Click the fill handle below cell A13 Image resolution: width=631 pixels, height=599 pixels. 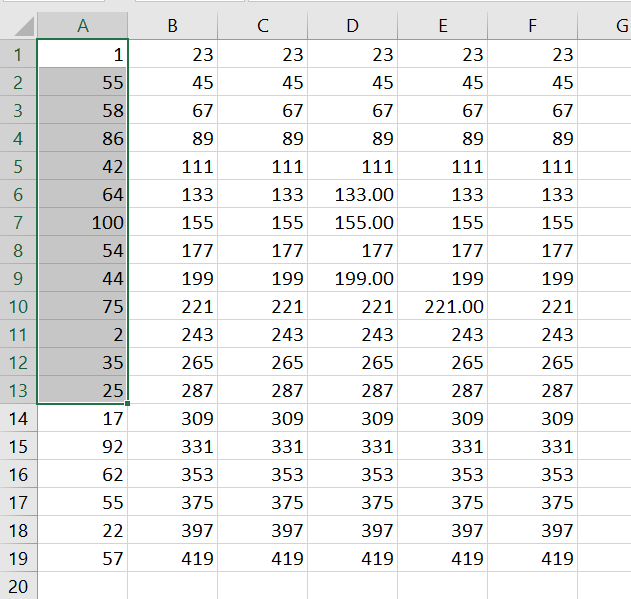click(128, 404)
